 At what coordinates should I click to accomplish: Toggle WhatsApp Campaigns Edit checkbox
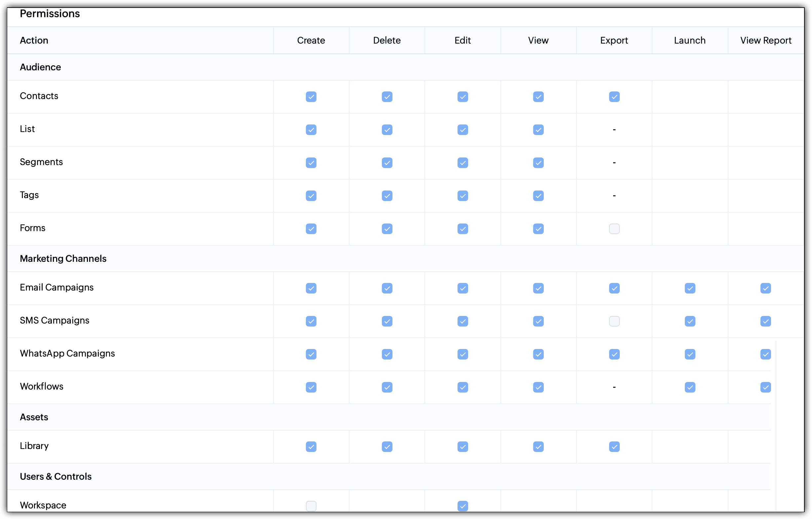(462, 354)
